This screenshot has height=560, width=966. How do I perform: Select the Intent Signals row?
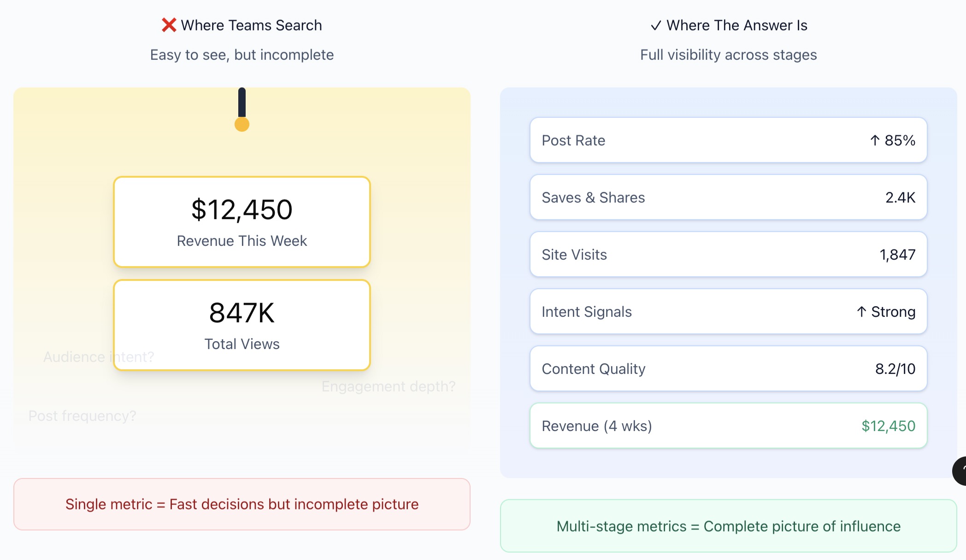pyautogui.click(x=728, y=311)
